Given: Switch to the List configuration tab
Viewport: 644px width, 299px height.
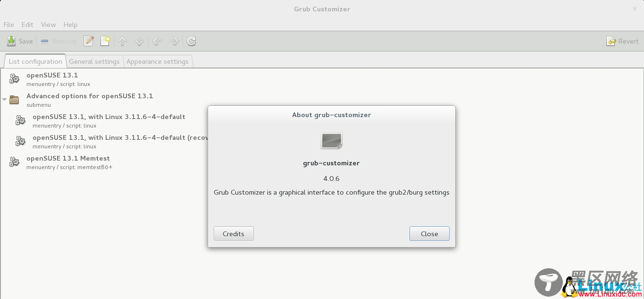Looking at the screenshot, I should click(35, 61).
